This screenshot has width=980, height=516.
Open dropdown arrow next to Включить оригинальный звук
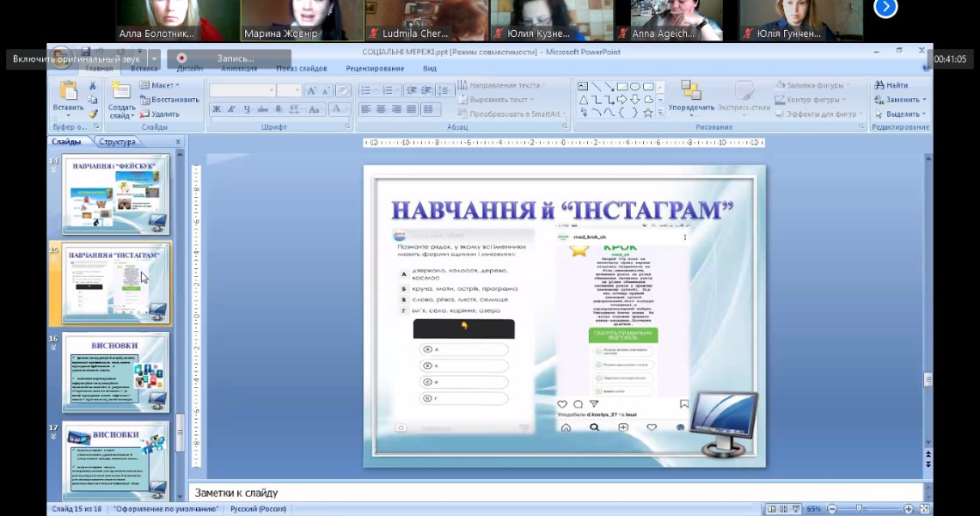(154, 59)
